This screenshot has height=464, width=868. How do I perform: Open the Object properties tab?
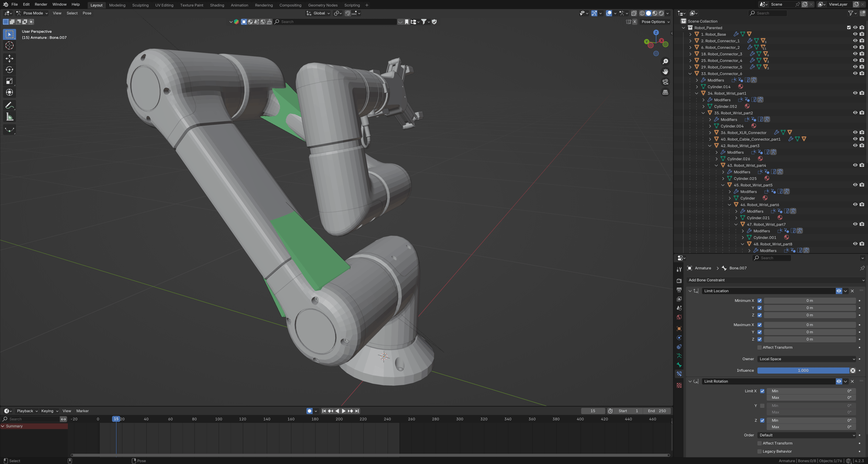pyautogui.click(x=679, y=328)
